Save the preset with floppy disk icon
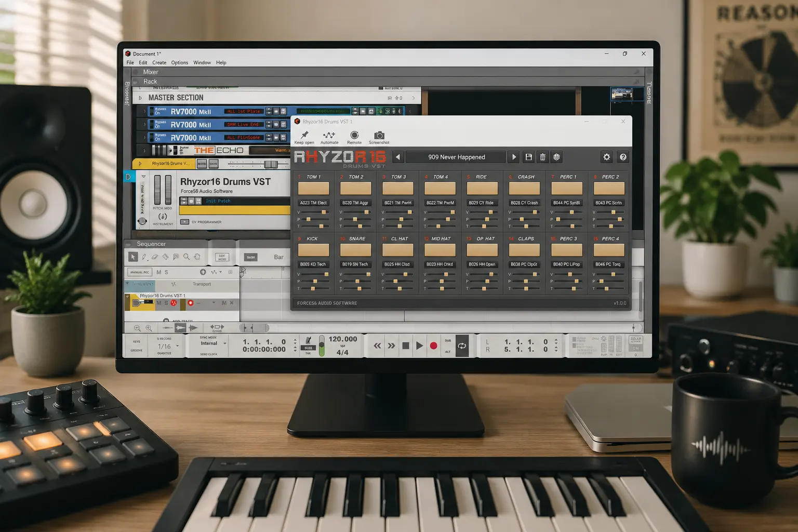The image size is (798, 532). pos(528,157)
